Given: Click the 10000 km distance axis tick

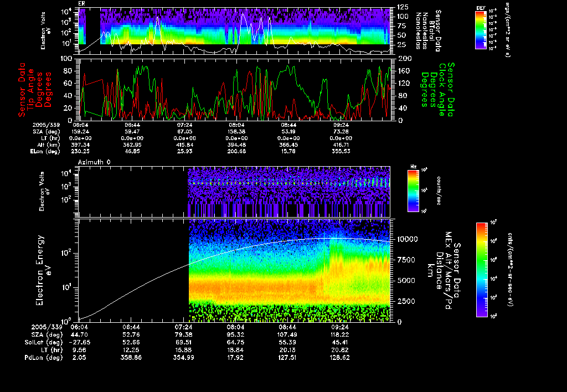Looking at the screenshot, I should [x=407, y=239].
